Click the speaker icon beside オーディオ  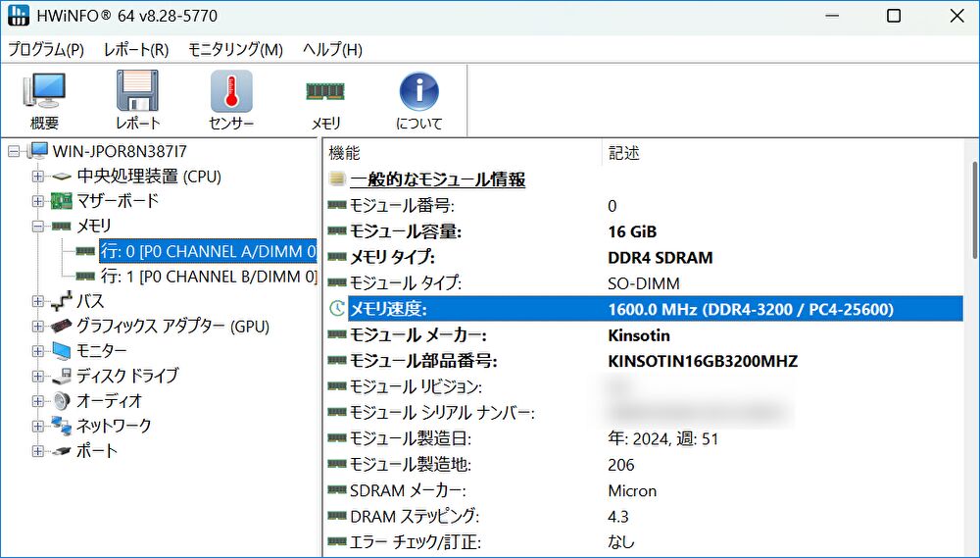pyautogui.click(x=61, y=400)
